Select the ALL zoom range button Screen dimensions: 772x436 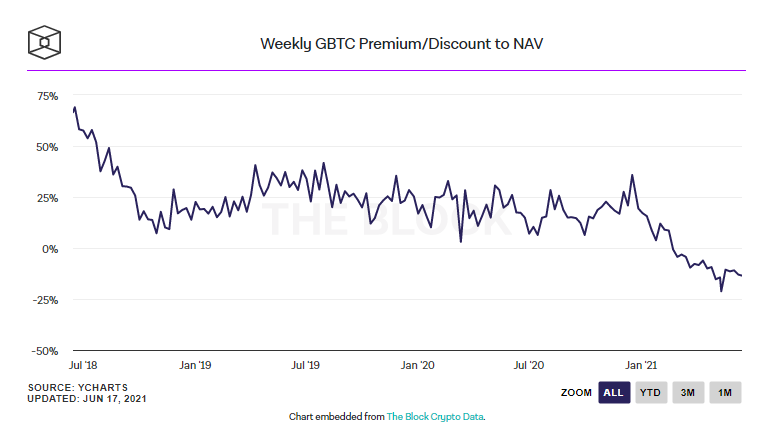coord(614,393)
